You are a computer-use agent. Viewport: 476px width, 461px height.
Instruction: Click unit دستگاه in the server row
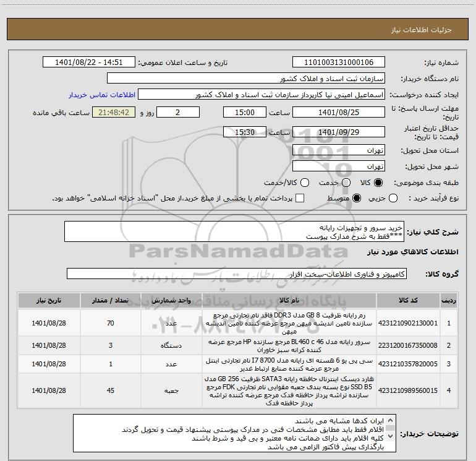pyautogui.click(x=171, y=345)
